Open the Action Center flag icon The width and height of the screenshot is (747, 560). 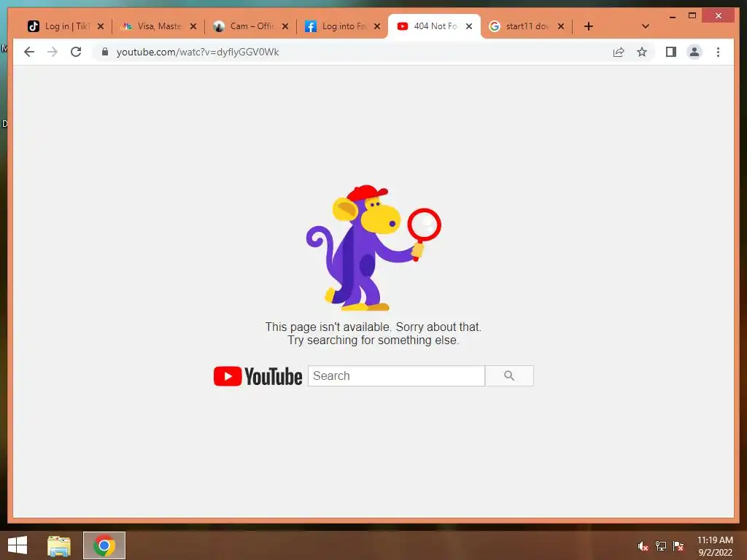[x=678, y=546]
